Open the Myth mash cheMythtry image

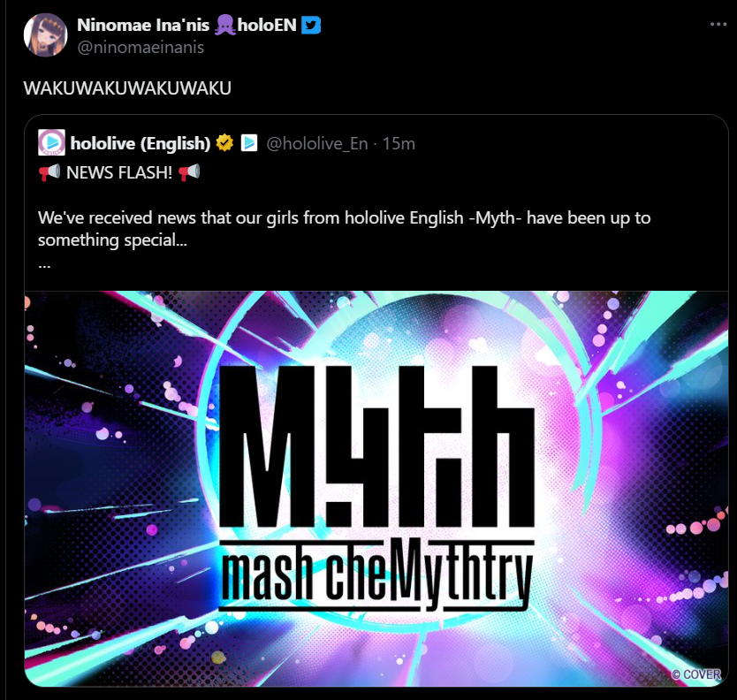point(376,489)
